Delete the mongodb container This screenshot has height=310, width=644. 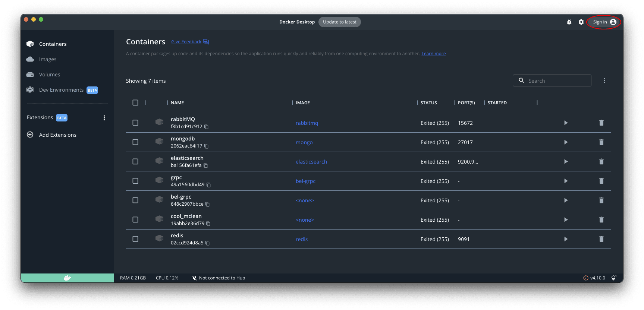tap(601, 142)
